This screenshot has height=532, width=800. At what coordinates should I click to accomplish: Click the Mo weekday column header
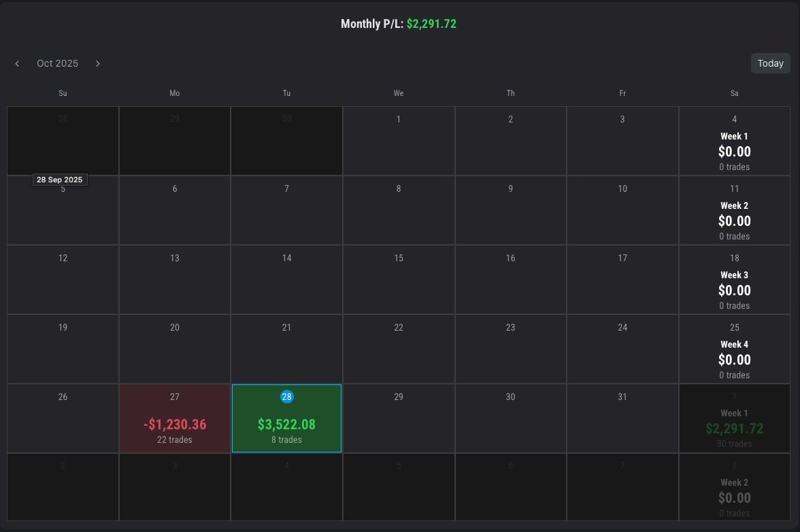(x=174, y=93)
